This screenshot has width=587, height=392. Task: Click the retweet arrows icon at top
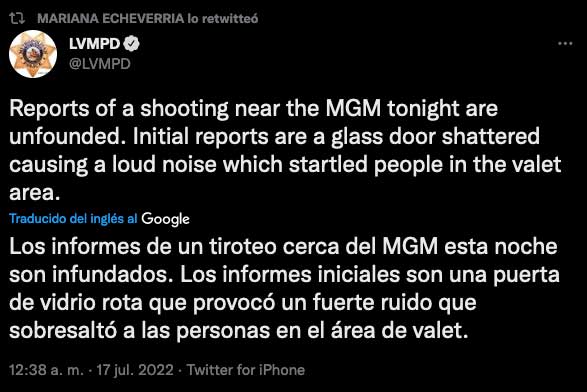click(x=17, y=18)
